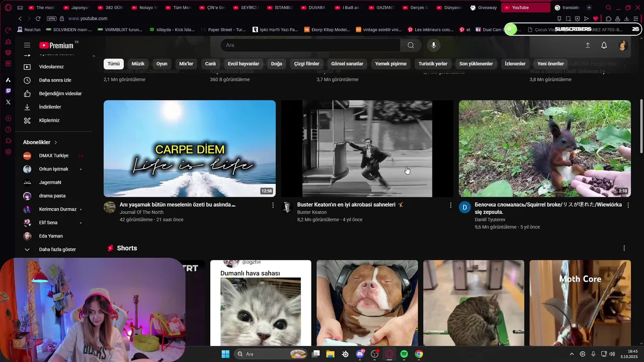Open File Explorer from the taskbar
The width and height of the screenshot is (644, 362).
point(331,354)
